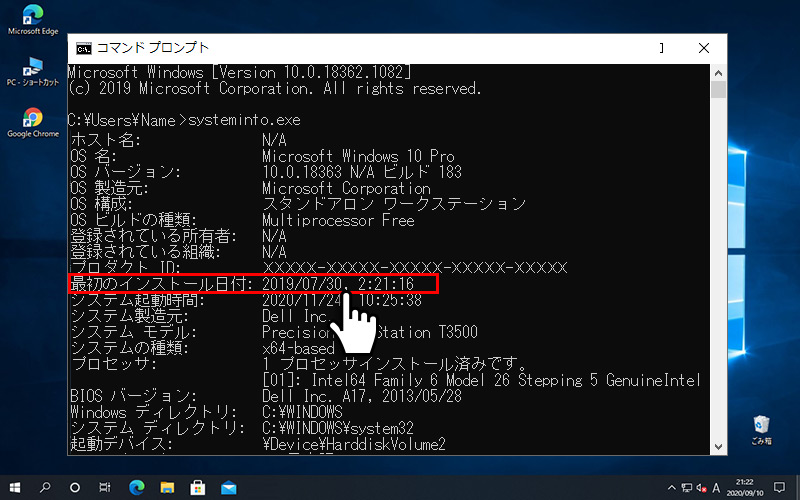Open taskbar Search magnifier
800x500 pixels.
pos(45,487)
